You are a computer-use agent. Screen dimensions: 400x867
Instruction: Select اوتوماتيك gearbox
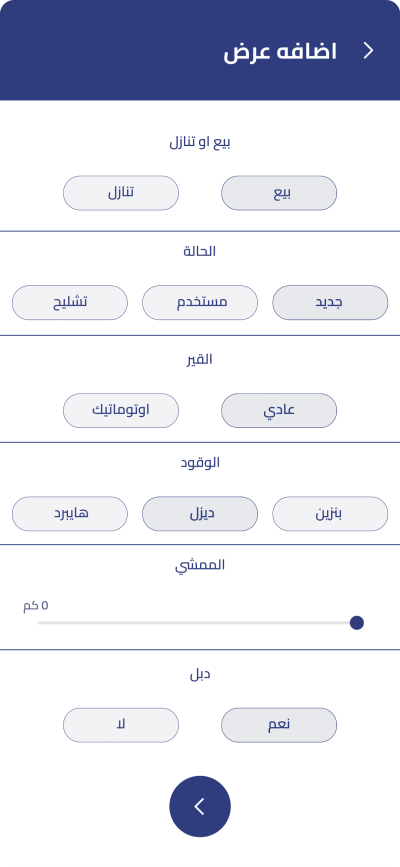[x=121, y=410]
